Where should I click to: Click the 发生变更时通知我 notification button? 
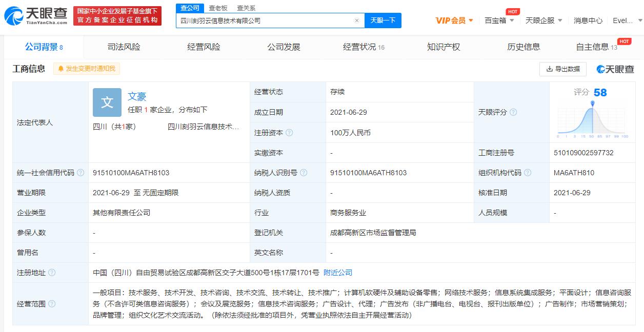87,69
